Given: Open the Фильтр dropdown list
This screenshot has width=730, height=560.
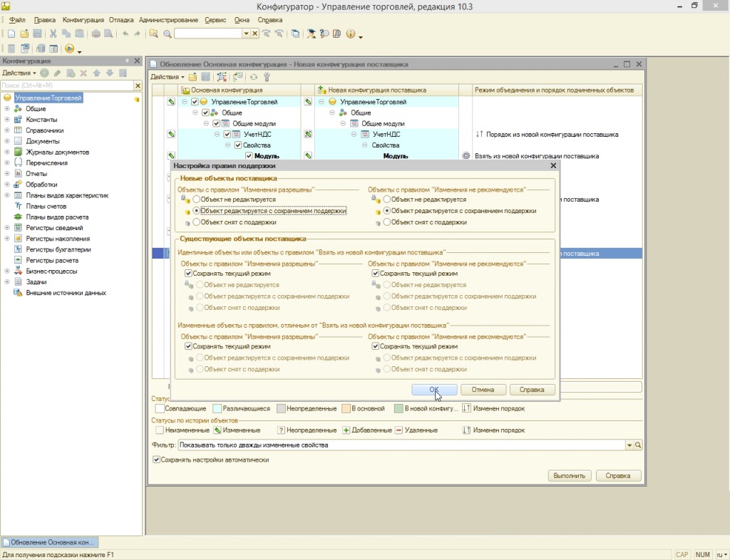Looking at the screenshot, I should [x=629, y=445].
